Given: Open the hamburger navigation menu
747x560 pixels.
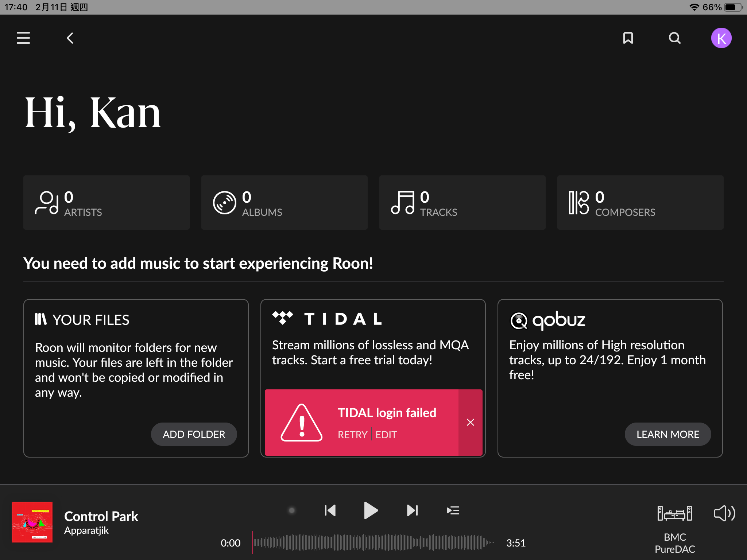Looking at the screenshot, I should tap(23, 38).
